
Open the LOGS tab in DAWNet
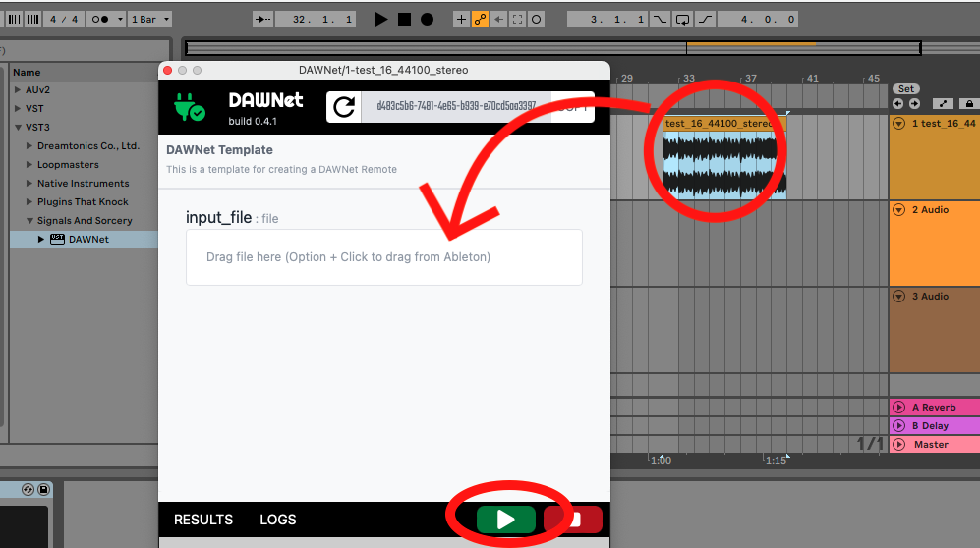278,520
